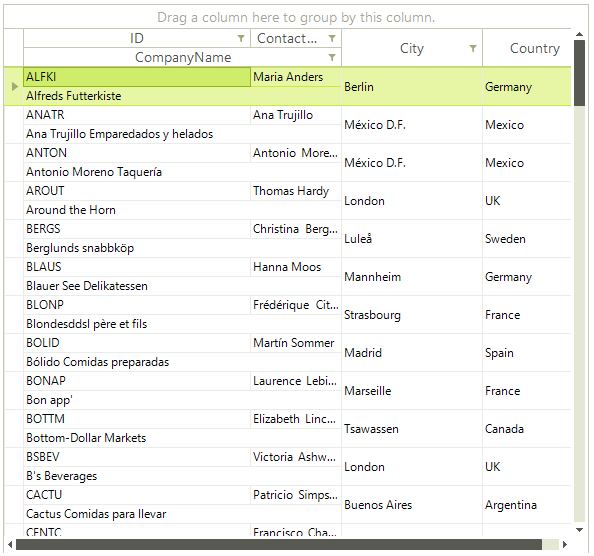The height and width of the screenshot is (556, 594).
Task: Select the Maria Anders cell
Action: (x=296, y=77)
